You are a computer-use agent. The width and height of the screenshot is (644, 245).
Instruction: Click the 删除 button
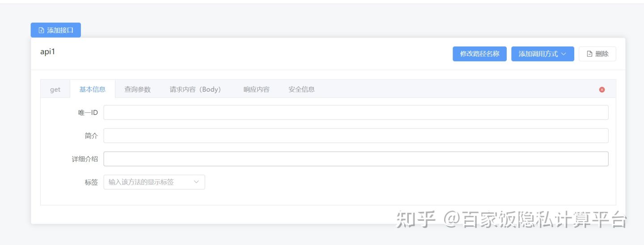[x=597, y=54]
